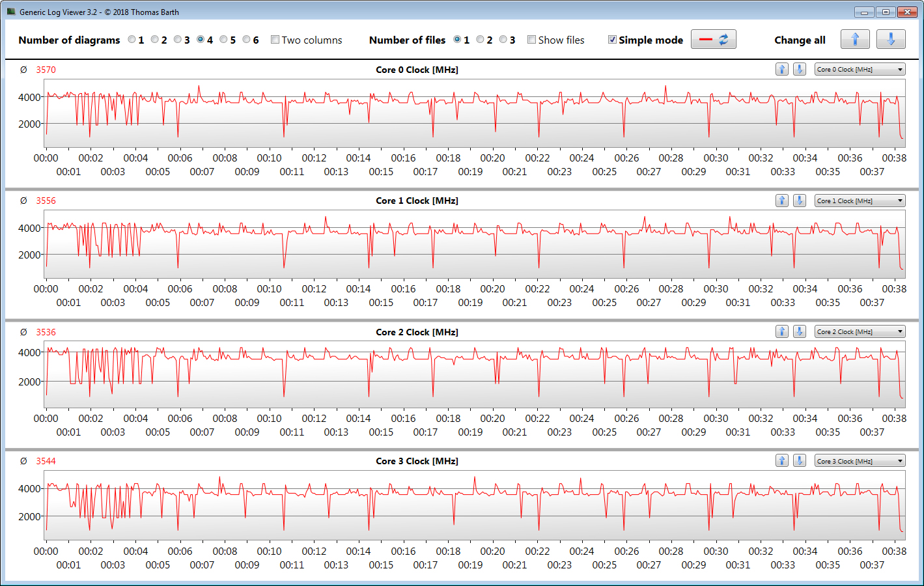Click inside the Core 1 Clock line graph
Viewport: 924px width, 586px height.
coord(475,245)
